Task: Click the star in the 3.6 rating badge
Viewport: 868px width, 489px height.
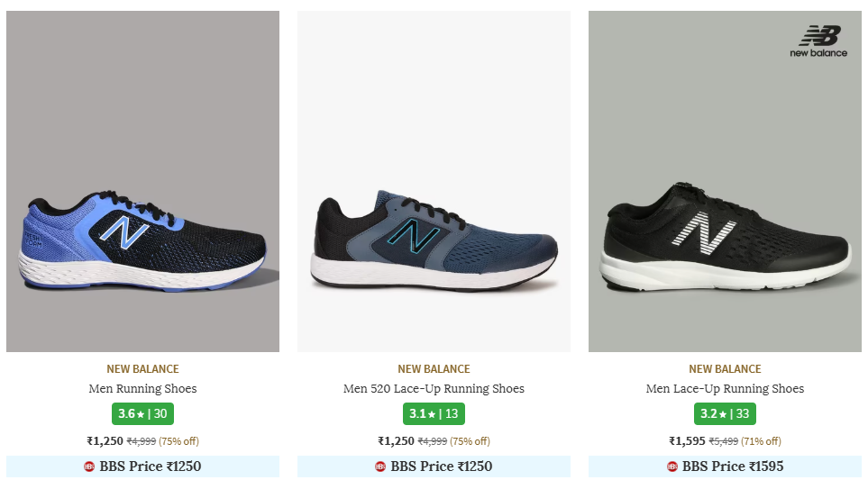Action: point(140,415)
